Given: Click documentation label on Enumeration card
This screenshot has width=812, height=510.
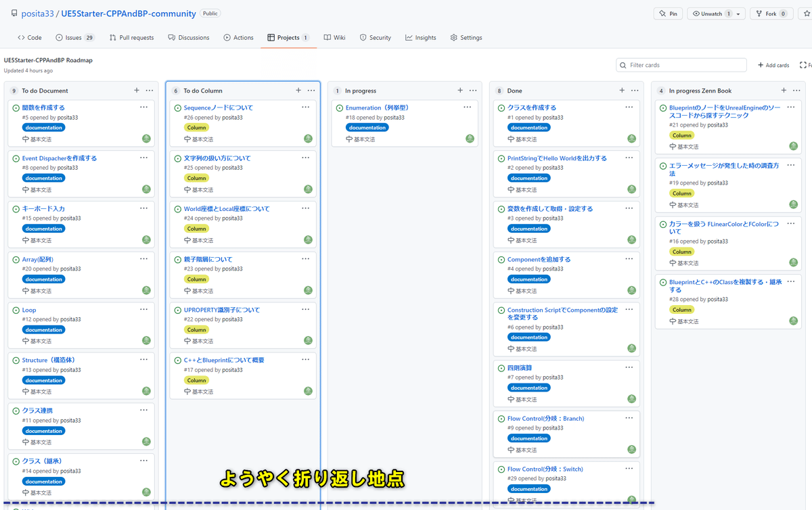Looking at the screenshot, I should [367, 127].
